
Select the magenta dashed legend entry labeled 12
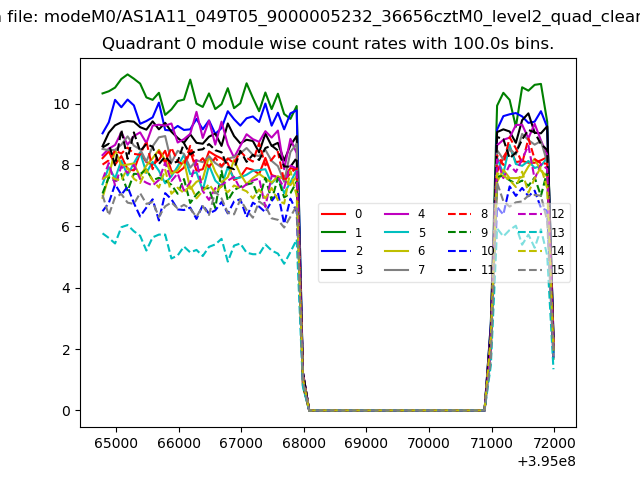(531, 214)
